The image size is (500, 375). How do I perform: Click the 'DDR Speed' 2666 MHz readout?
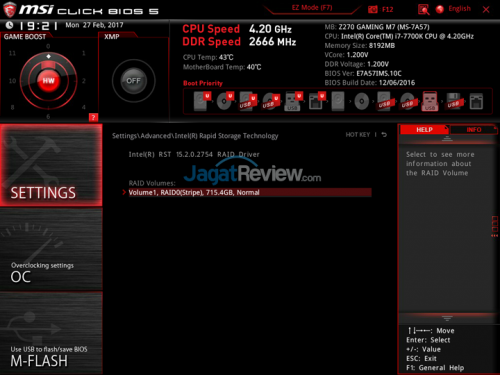(239, 42)
